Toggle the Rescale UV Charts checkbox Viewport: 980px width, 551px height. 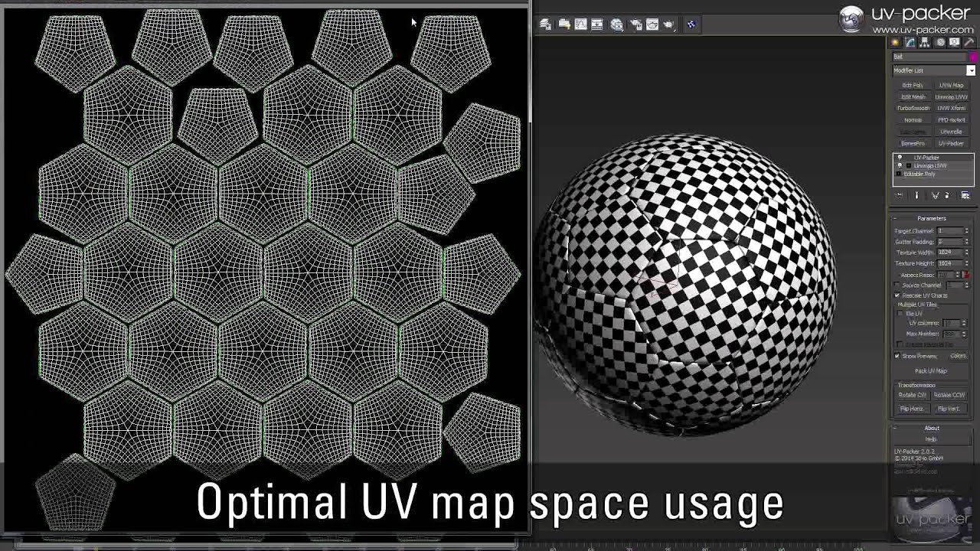[x=897, y=295]
